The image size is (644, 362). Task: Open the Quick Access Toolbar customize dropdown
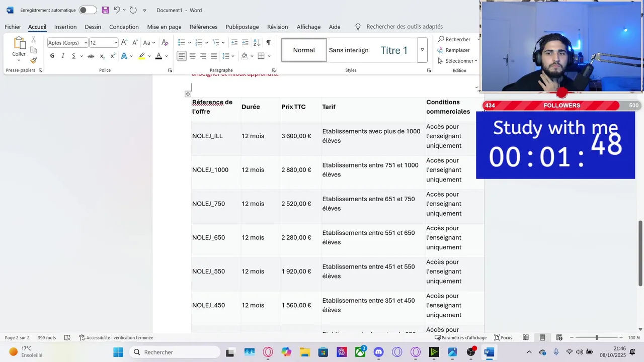pyautogui.click(x=145, y=10)
